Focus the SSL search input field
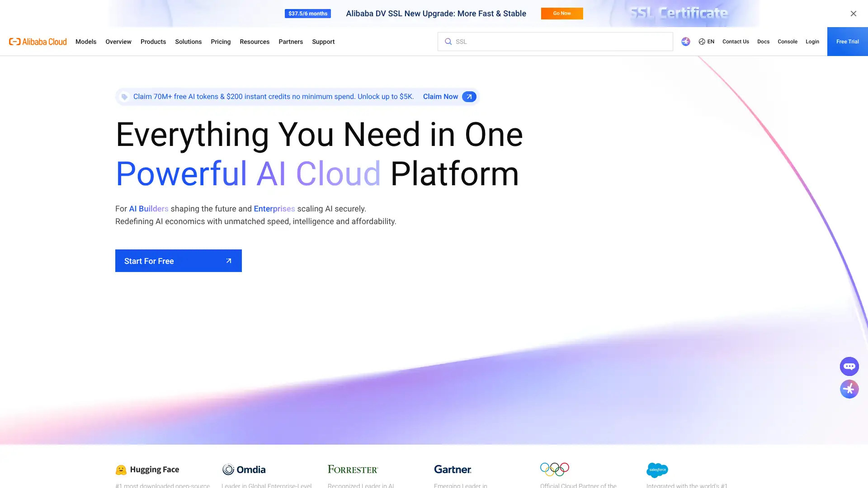 [x=555, y=42]
